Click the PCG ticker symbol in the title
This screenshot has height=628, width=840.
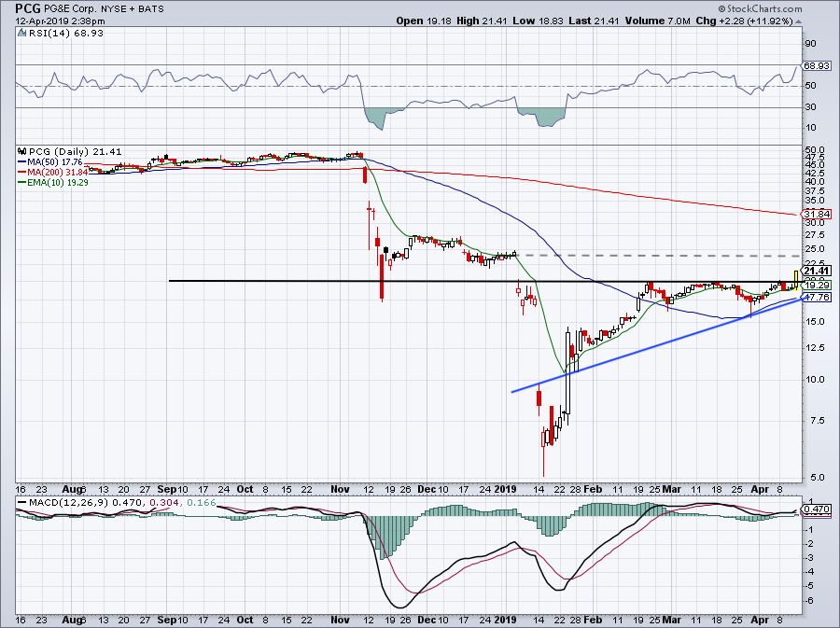click(x=28, y=8)
